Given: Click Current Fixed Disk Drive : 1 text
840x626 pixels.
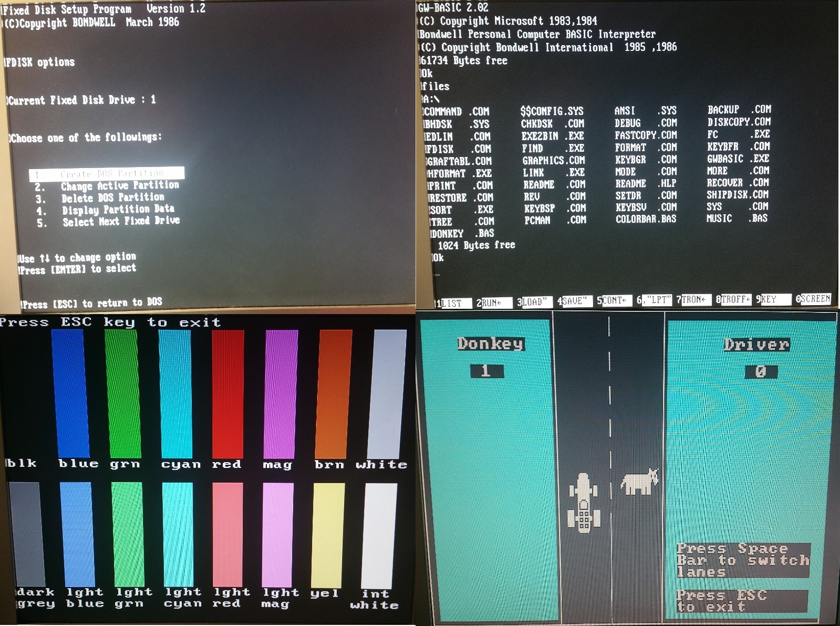Looking at the screenshot, I should tap(81, 100).
